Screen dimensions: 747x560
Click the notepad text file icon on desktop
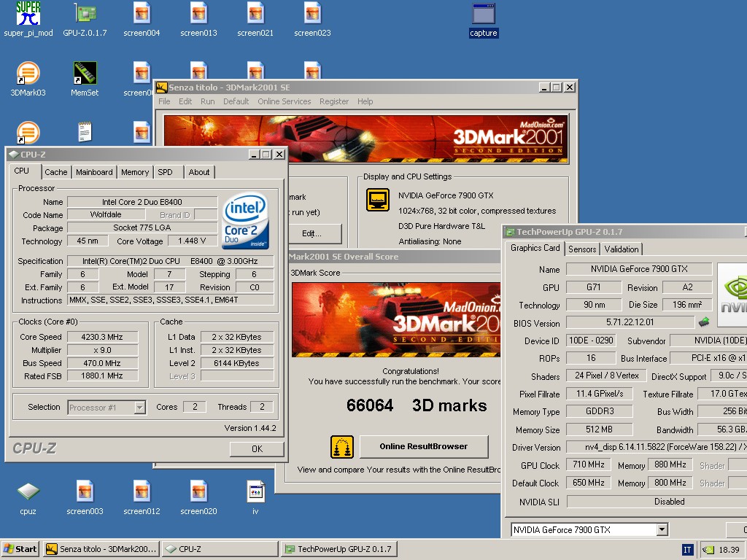tap(85, 132)
